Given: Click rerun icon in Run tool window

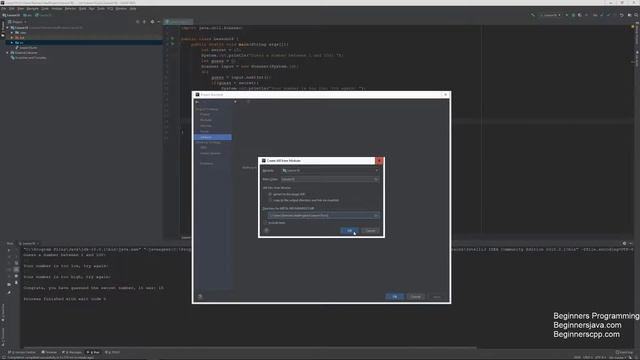Looking at the screenshot, I should coord(9,251).
